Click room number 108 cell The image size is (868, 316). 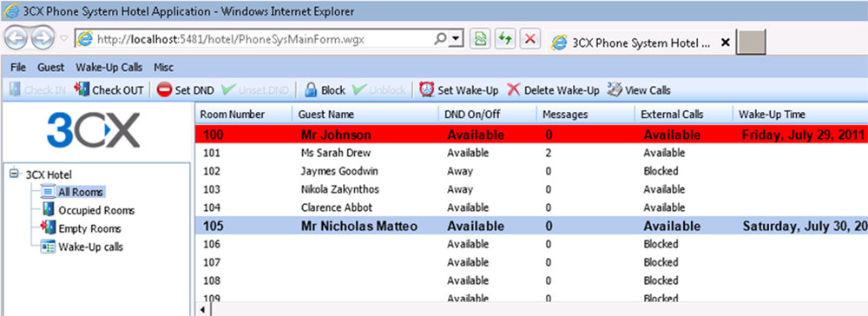(212, 280)
